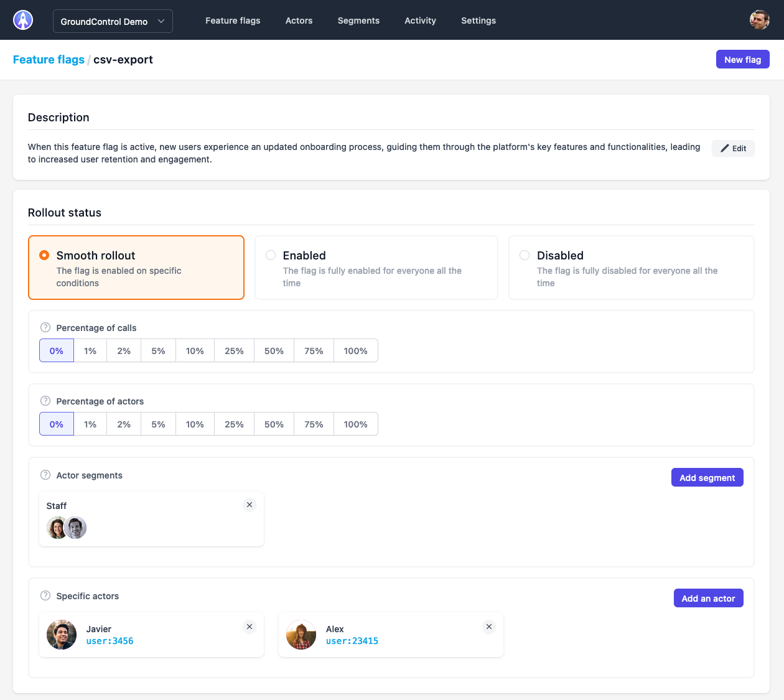The height and width of the screenshot is (700, 784).
Task: Click help icon next to Specific actors
Action: coord(45,595)
